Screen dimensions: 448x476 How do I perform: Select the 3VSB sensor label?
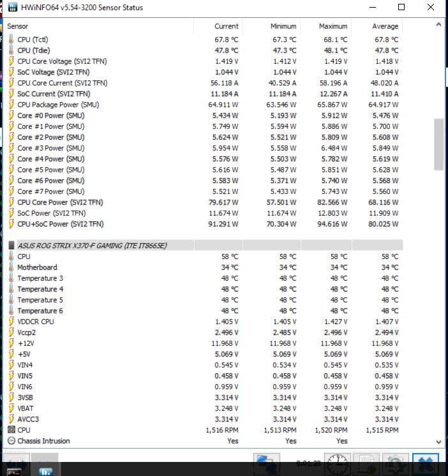(x=25, y=398)
